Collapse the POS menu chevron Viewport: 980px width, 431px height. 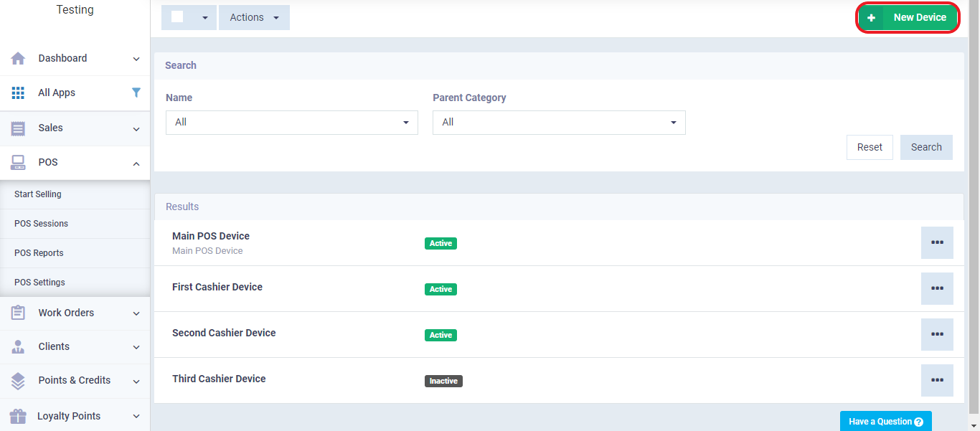click(136, 164)
